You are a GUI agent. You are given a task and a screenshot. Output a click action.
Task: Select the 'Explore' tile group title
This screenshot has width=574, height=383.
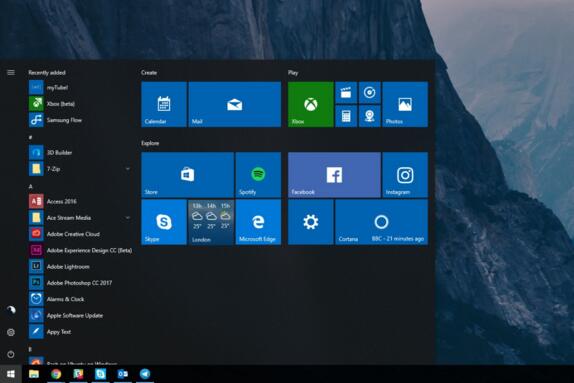click(x=150, y=143)
